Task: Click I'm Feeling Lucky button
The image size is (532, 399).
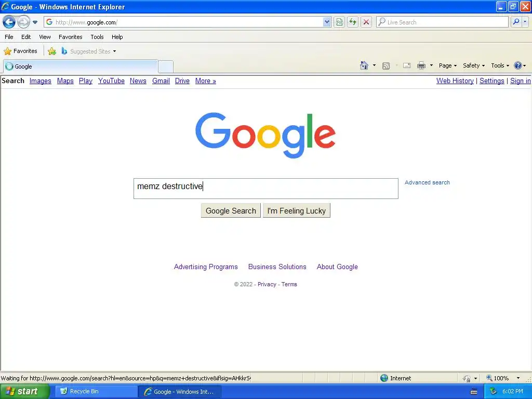Action: click(297, 211)
